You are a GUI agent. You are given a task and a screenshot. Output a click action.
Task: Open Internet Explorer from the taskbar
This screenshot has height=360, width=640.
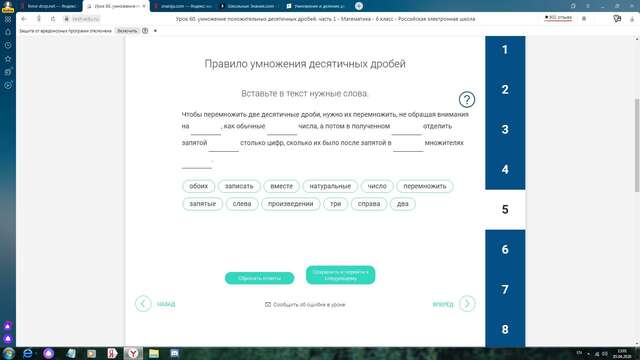tap(28, 353)
